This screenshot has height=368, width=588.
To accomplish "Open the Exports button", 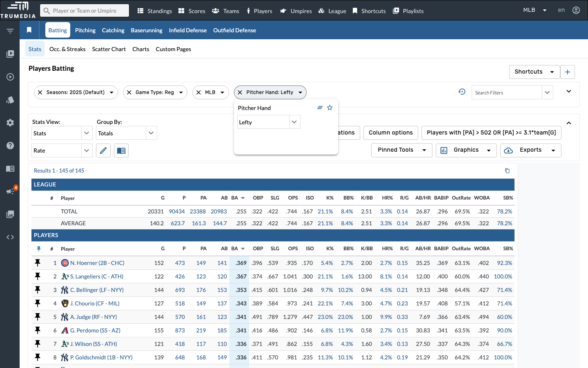I will (x=531, y=150).
